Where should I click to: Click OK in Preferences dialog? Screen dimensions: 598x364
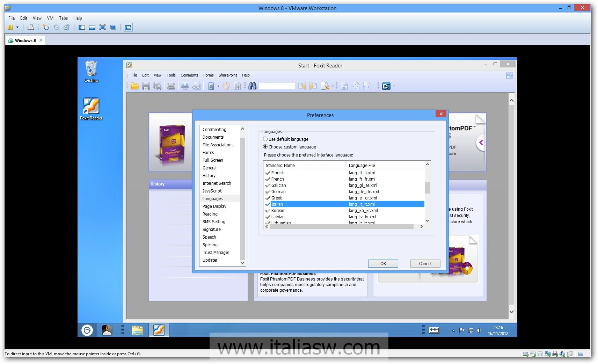pyautogui.click(x=383, y=264)
